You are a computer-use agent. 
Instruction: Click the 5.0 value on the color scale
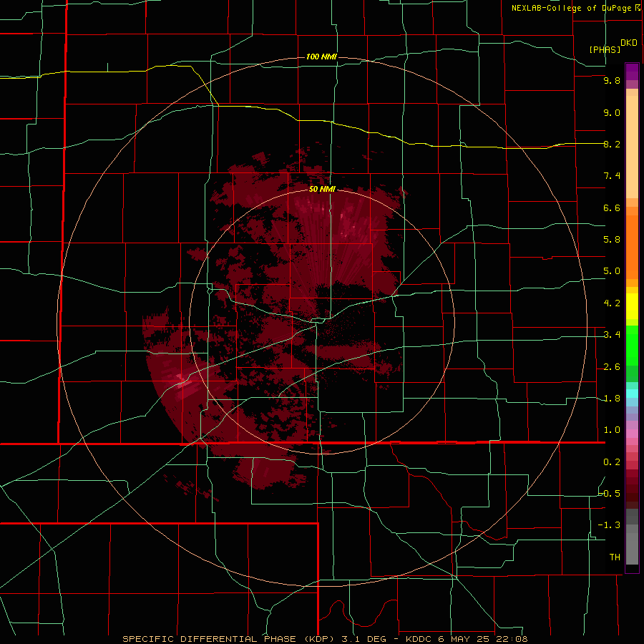tap(612, 271)
